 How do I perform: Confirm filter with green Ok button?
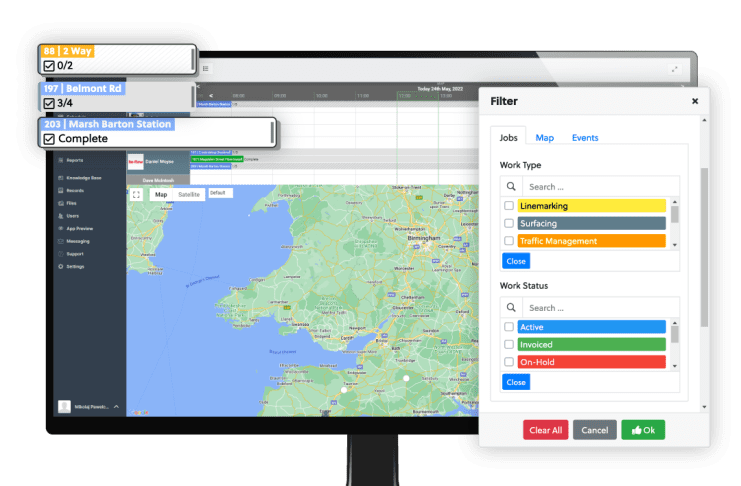[x=643, y=430]
